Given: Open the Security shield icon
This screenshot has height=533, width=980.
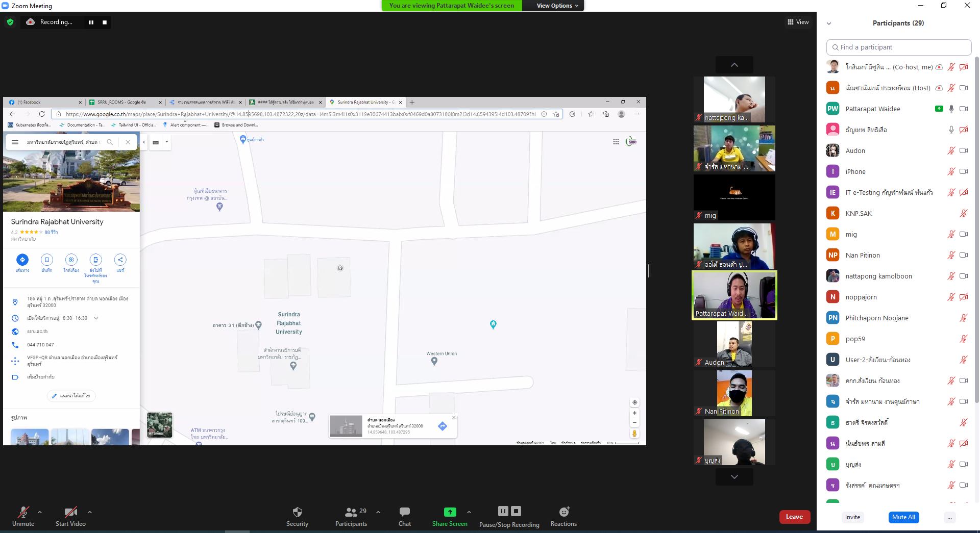Looking at the screenshot, I should point(297,512).
